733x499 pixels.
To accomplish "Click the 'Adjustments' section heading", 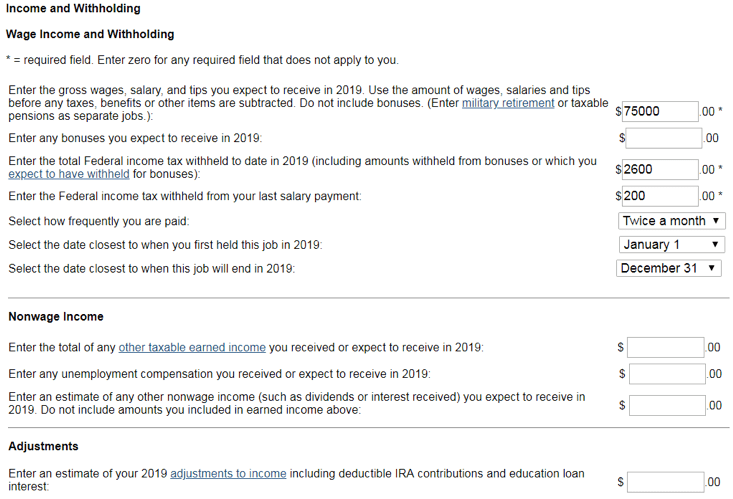I will pos(43,446).
